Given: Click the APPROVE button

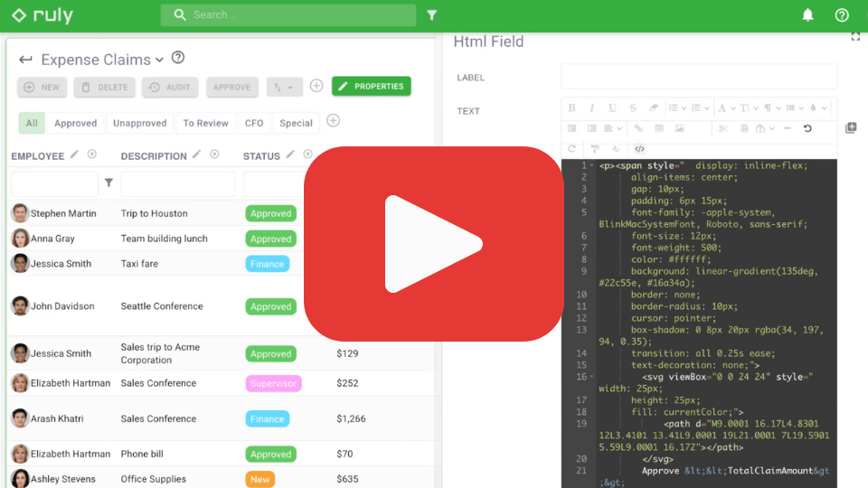Looking at the screenshot, I should (x=232, y=87).
